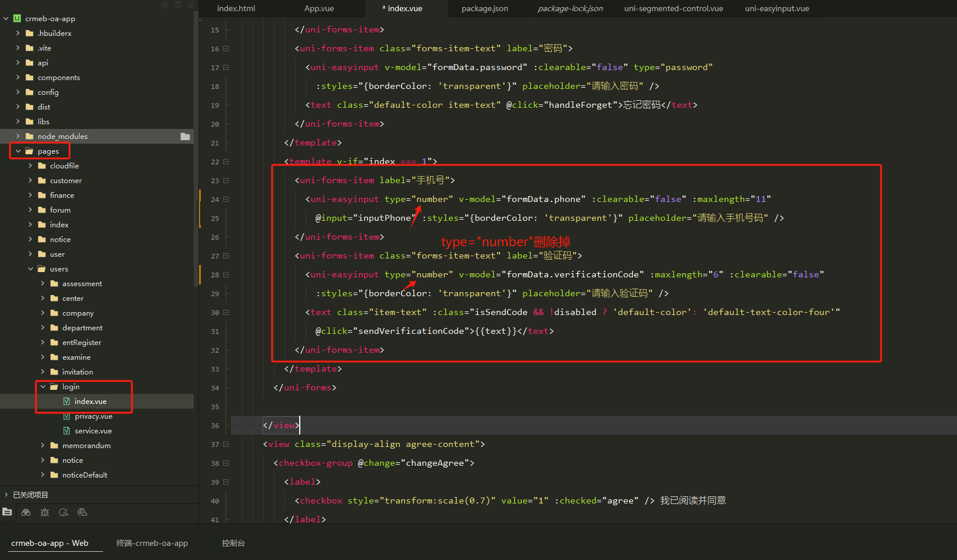This screenshot has height=560, width=957.
Task: Fold code at line 39 marker
Action: pos(226,482)
